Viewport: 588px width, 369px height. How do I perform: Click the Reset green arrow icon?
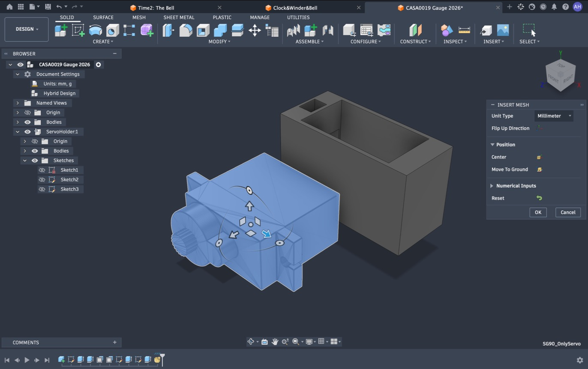click(539, 198)
